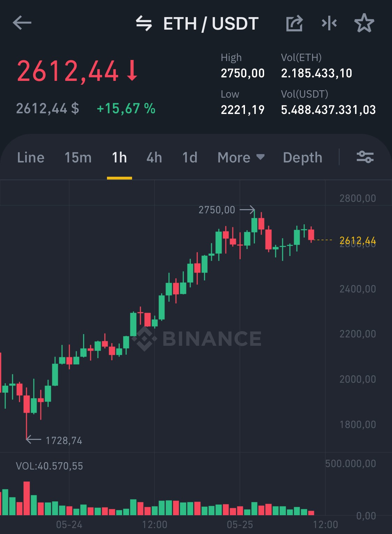Expand the More intervals dropdown

pyautogui.click(x=241, y=158)
